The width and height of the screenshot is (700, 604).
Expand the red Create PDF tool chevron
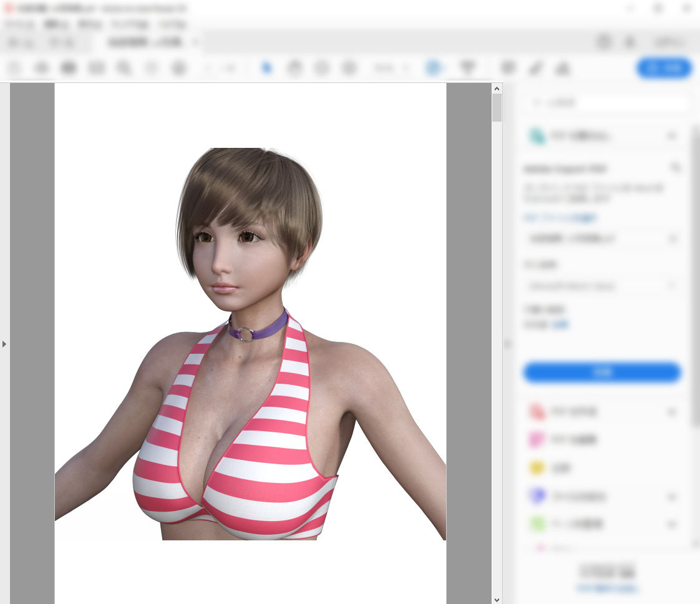tap(672, 412)
